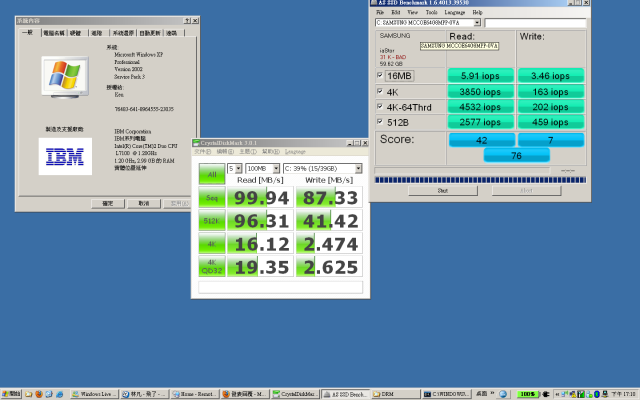Open the Help menu in AS SSD Benchmark

click(x=477, y=12)
